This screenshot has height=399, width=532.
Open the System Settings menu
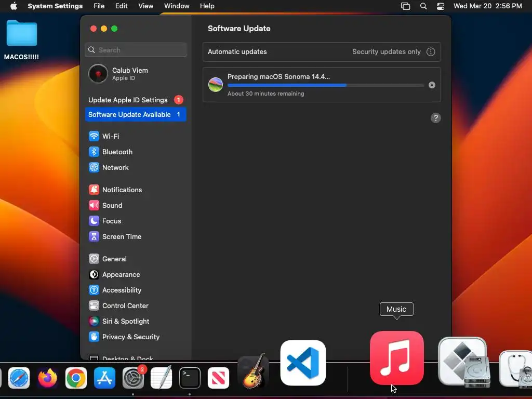(x=55, y=6)
